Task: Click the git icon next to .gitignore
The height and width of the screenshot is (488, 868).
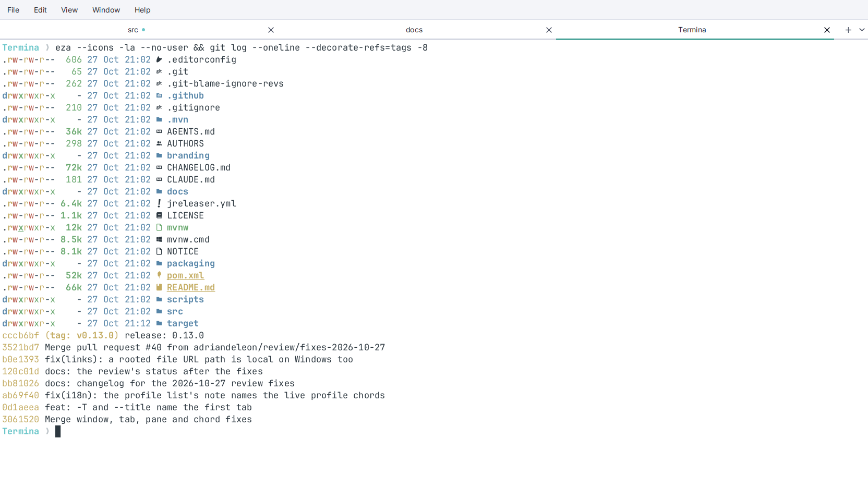Action: (159, 107)
